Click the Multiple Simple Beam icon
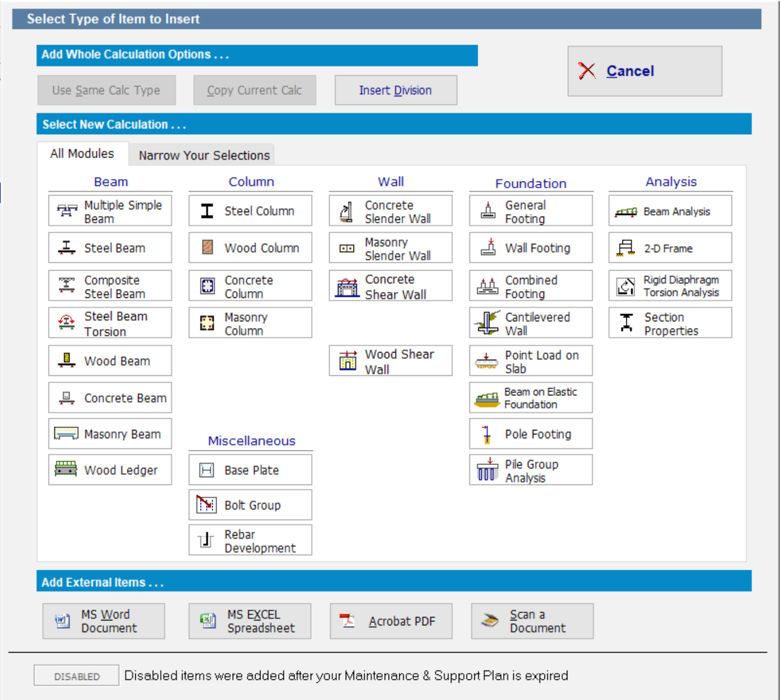 coord(67,211)
